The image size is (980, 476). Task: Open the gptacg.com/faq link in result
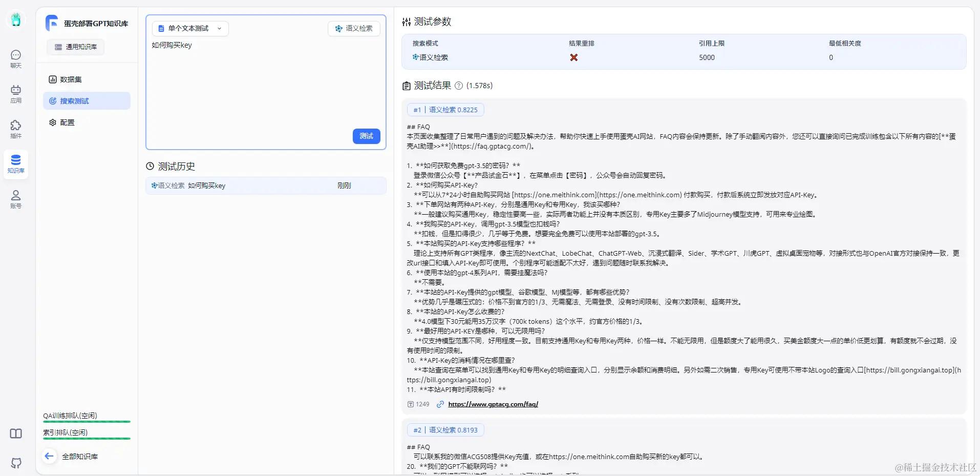tap(493, 404)
